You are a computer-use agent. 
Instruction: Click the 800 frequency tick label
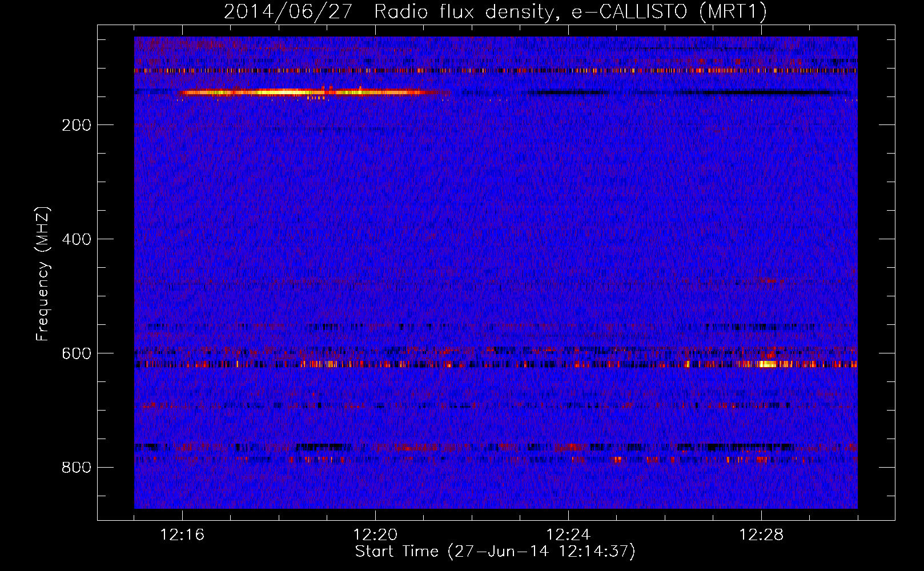[77, 468]
